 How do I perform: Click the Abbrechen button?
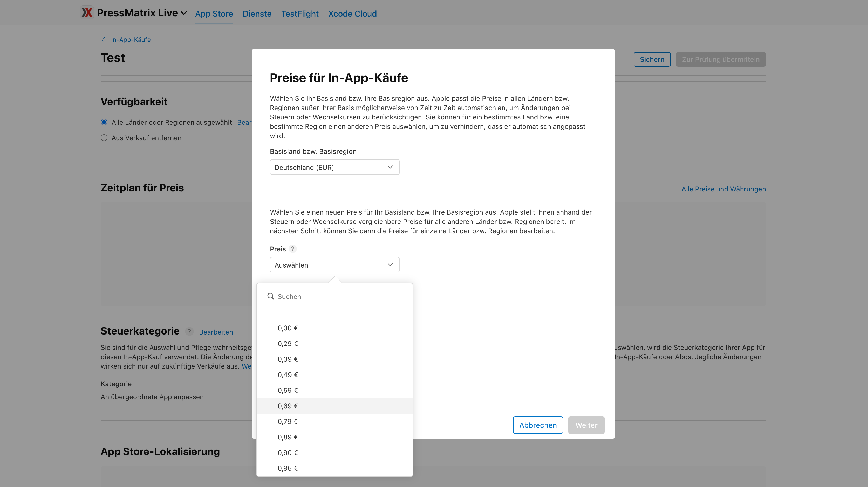point(538,425)
